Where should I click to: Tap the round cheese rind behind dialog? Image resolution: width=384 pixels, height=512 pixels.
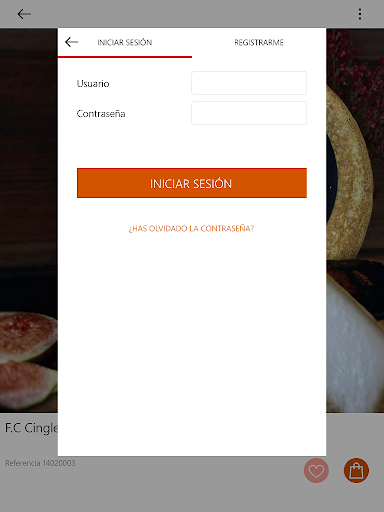[350, 173]
